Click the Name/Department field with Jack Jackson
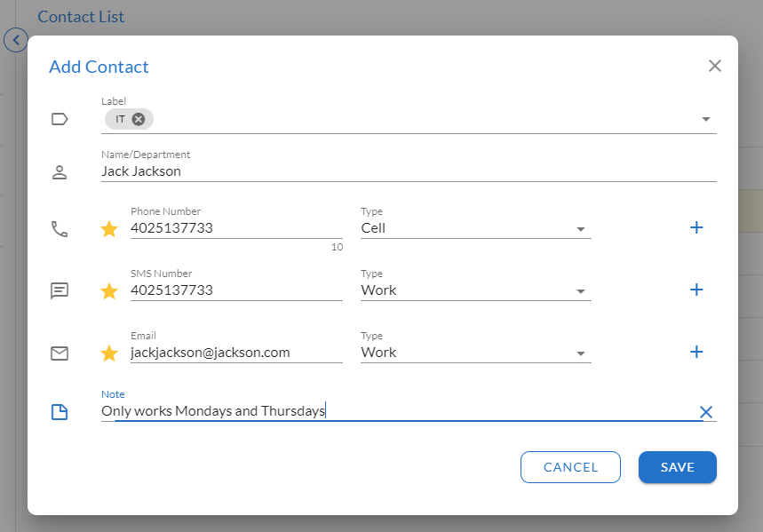This screenshot has height=532, width=763. pos(409,171)
